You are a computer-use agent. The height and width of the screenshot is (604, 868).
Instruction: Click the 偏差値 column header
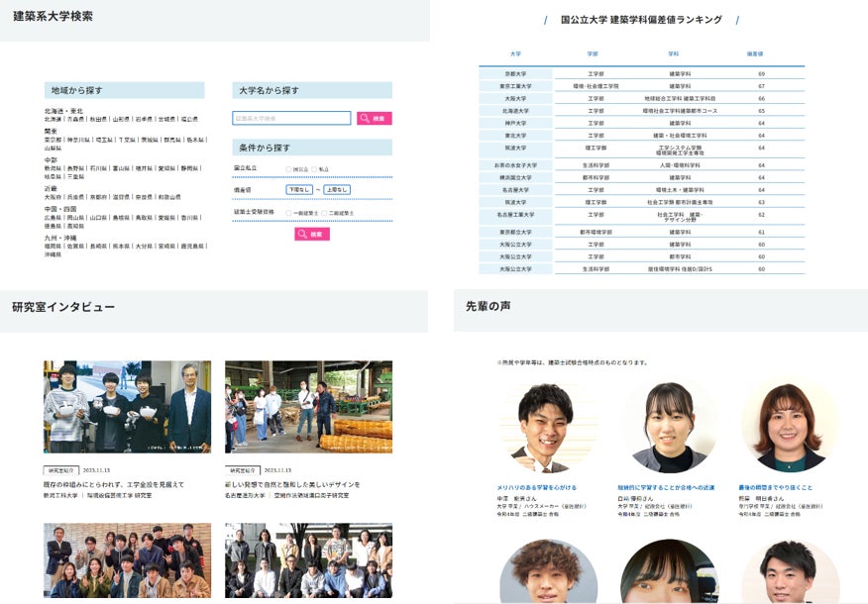pos(754,54)
